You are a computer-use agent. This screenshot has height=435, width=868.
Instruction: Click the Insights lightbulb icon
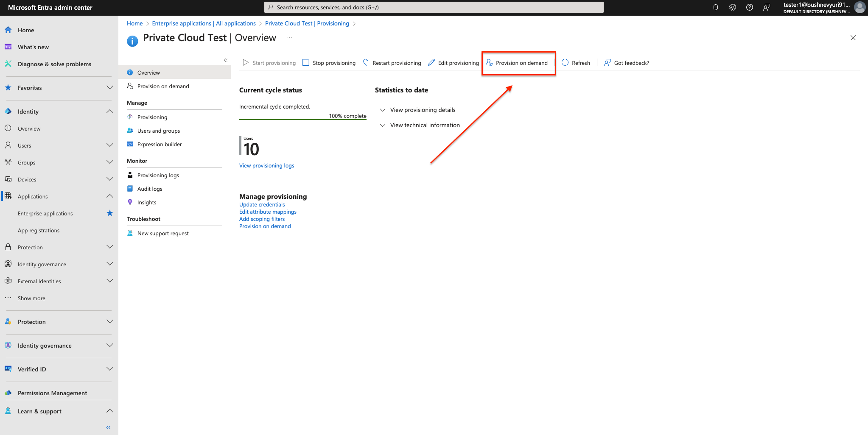pos(130,202)
